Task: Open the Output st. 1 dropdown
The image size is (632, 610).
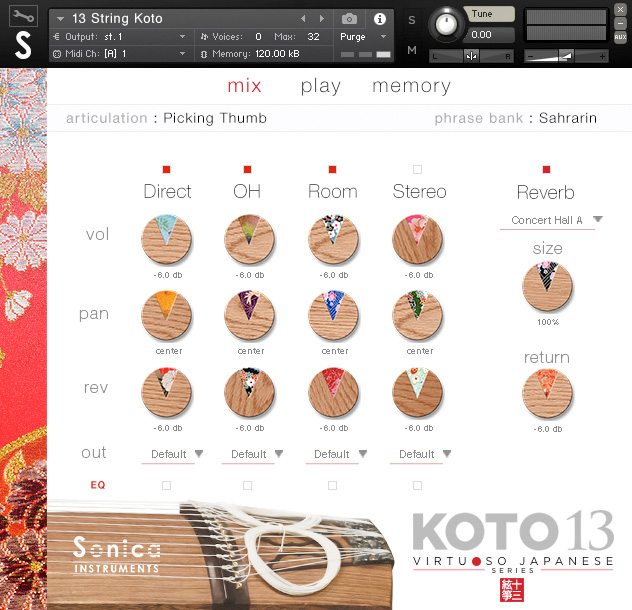Action: click(x=120, y=37)
